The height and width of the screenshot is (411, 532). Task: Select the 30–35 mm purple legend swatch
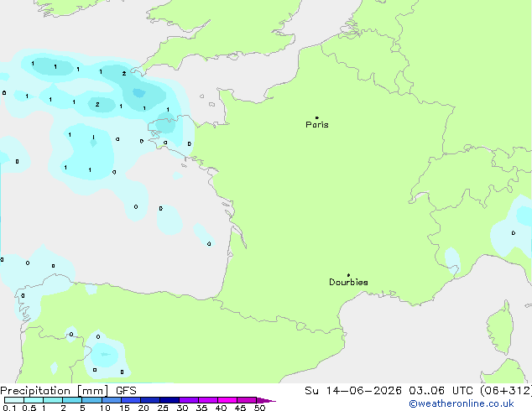tap(189, 400)
